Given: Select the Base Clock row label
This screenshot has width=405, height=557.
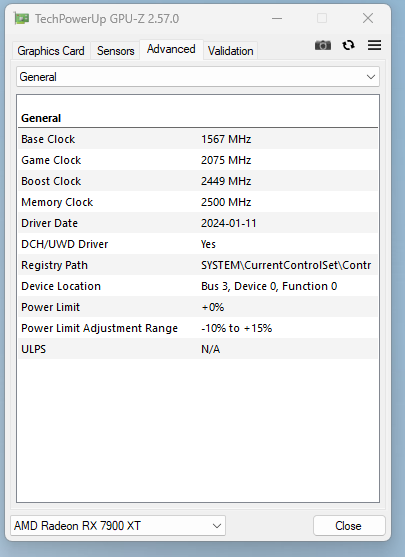Looking at the screenshot, I should 48,139.
